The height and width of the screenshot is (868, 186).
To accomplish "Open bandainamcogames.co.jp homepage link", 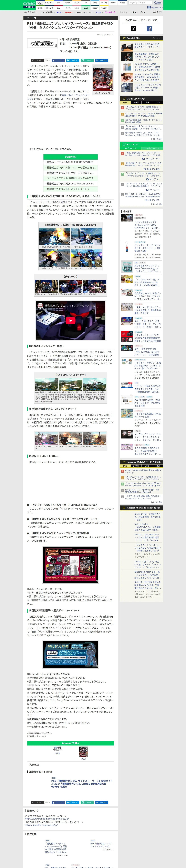I will click(47, 819).
